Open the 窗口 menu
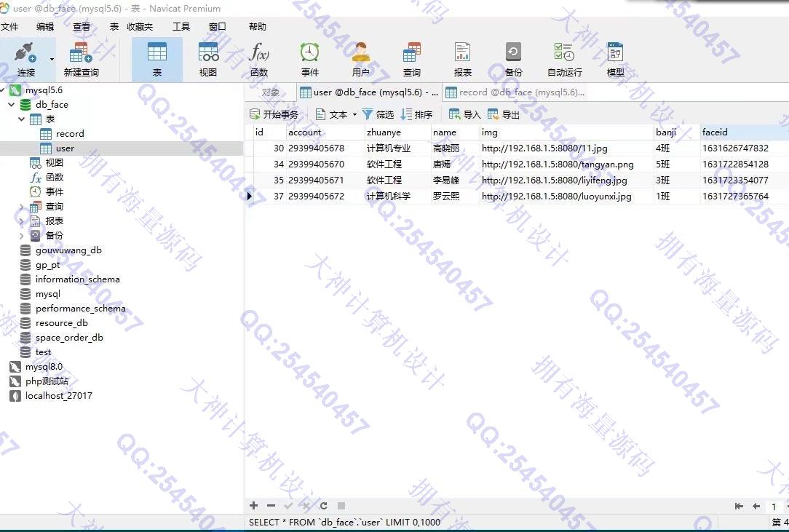Screen dimensions: 789x532 (218, 27)
